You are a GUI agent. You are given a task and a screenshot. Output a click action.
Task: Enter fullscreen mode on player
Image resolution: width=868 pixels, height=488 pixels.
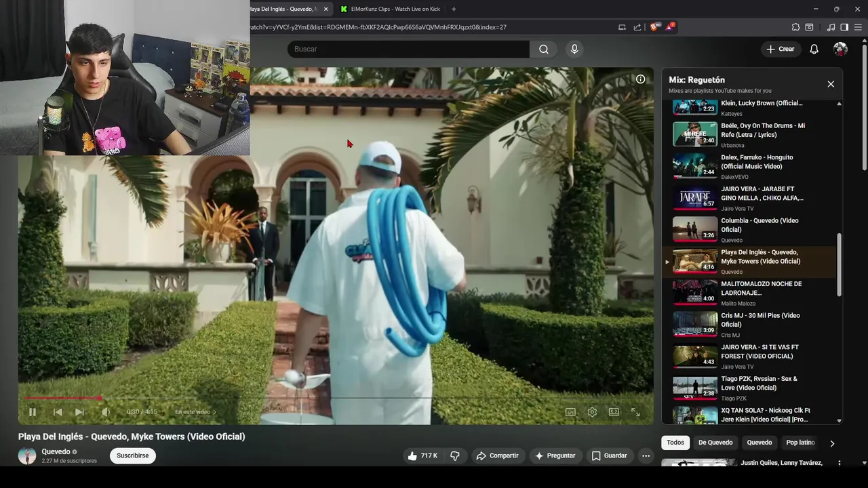coord(635,412)
